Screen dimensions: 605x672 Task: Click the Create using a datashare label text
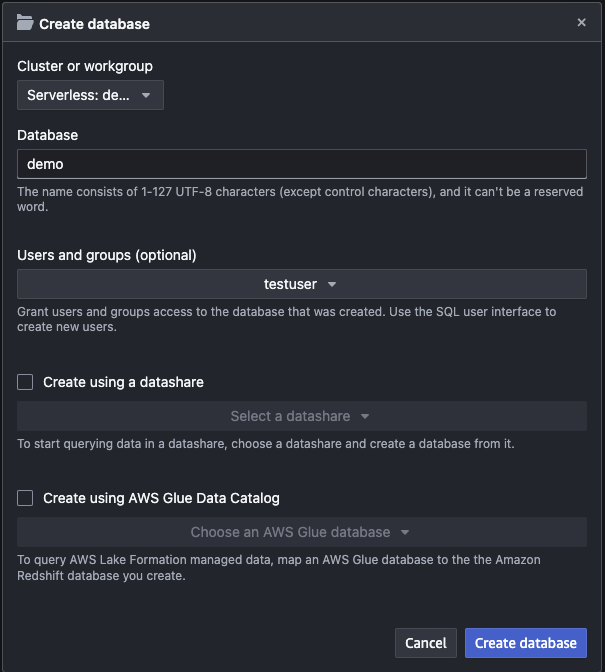point(123,382)
